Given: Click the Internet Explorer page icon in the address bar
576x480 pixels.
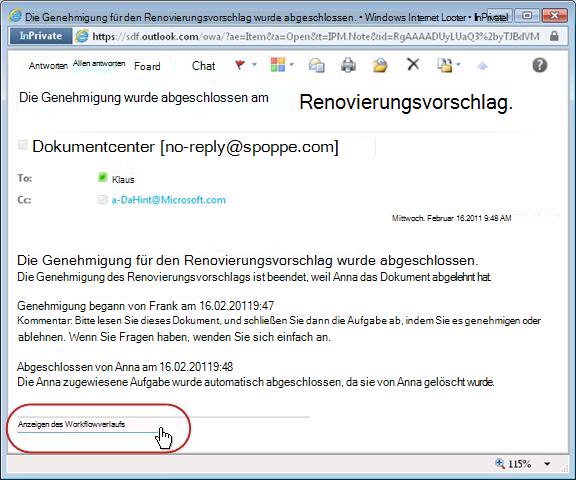Looking at the screenshot, I should (82, 36).
